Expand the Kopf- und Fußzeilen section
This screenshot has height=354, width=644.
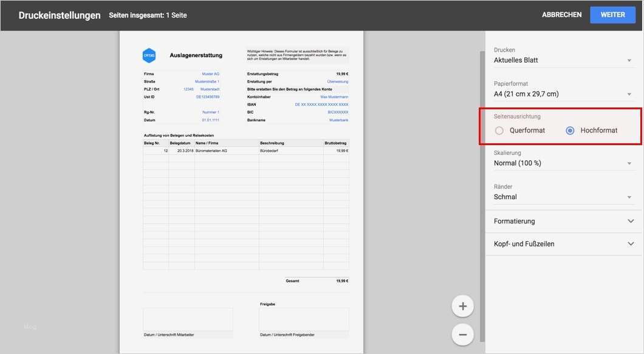564,244
